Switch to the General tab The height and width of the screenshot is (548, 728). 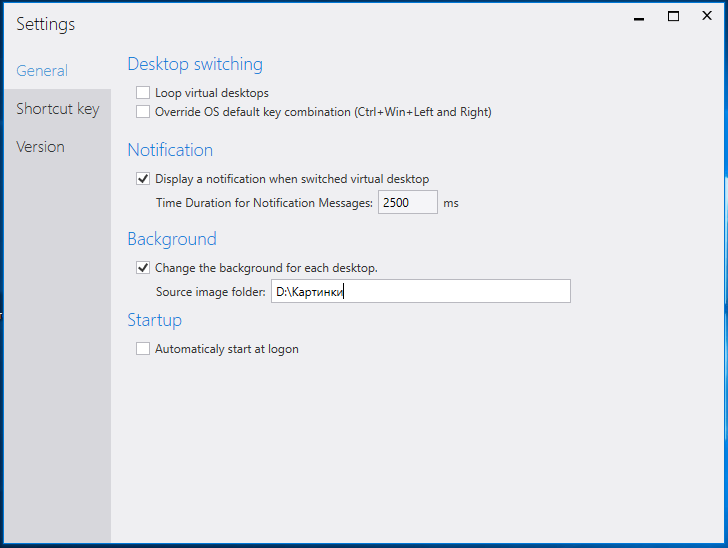point(42,71)
